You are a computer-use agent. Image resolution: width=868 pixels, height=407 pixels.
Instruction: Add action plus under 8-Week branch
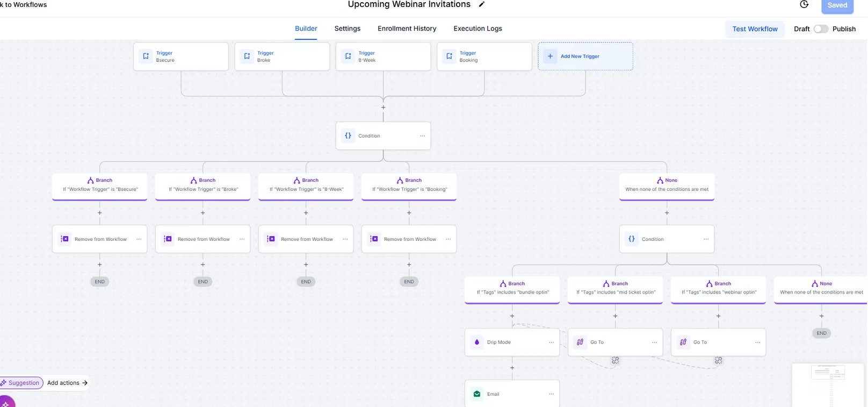pyautogui.click(x=306, y=213)
